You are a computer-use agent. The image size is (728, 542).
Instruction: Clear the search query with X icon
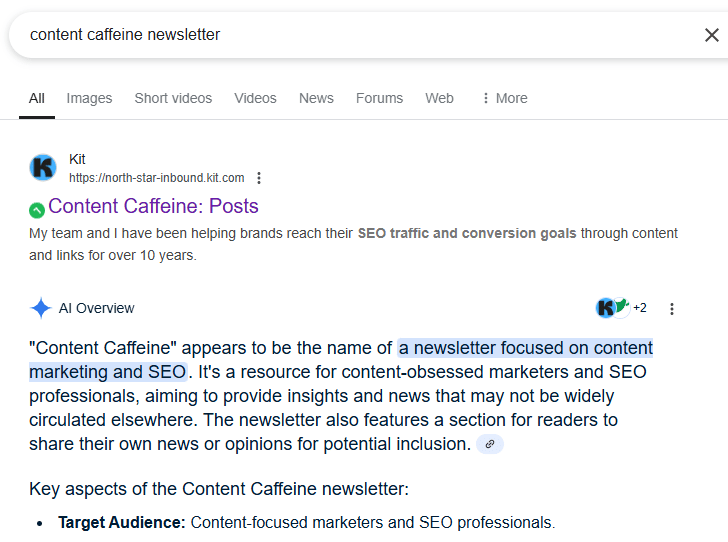(711, 35)
